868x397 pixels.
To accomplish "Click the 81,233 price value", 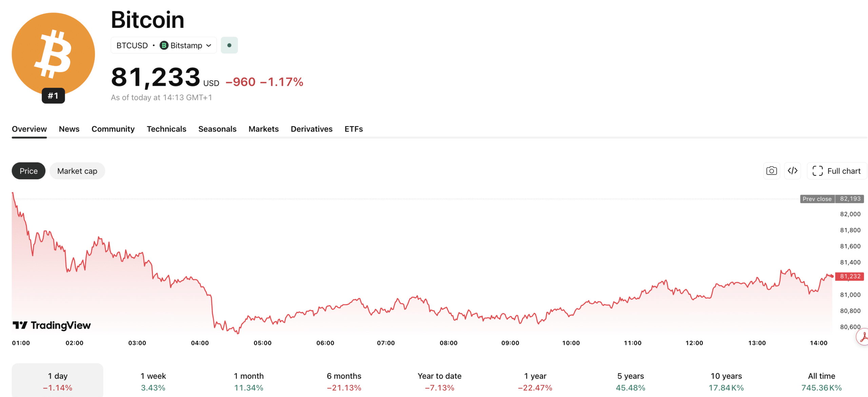I will [156, 77].
